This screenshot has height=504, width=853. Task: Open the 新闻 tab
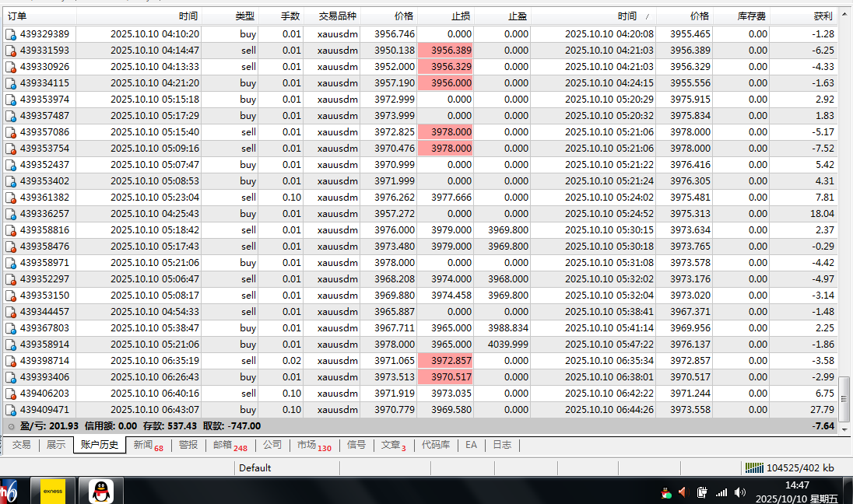pyautogui.click(x=147, y=445)
